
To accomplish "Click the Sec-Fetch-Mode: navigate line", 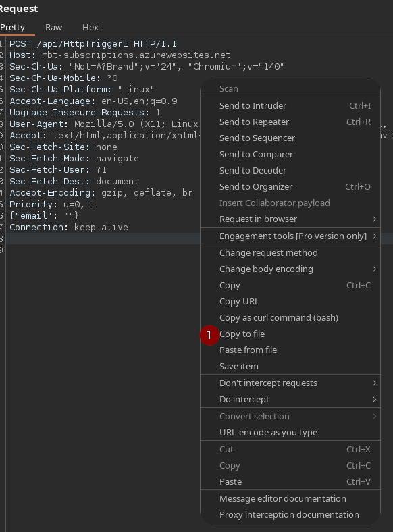I will 74,159.
